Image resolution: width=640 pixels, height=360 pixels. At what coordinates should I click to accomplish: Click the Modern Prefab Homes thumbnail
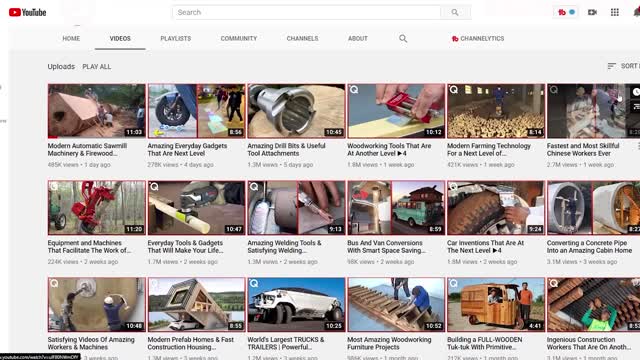point(196,304)
